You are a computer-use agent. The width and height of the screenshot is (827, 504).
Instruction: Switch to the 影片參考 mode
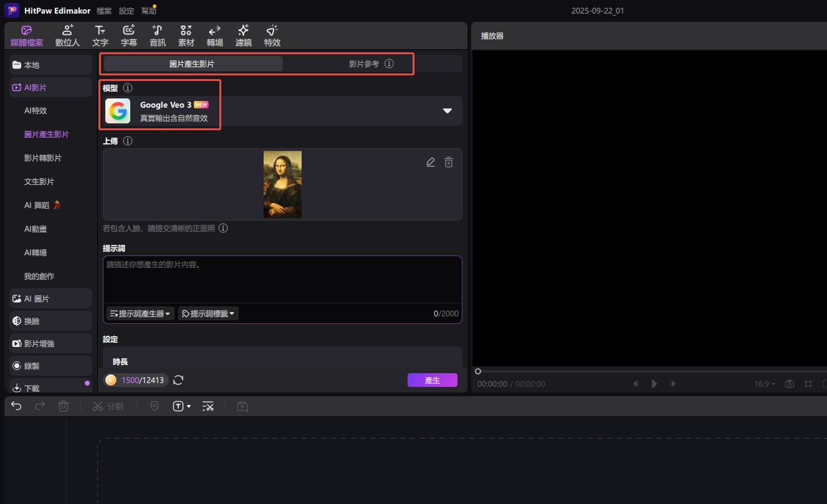pyautogui.click(x=364, y=64)
